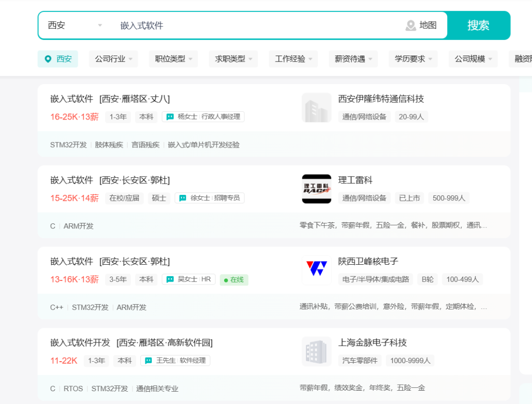Click the 肢体残疾 keyword tag
The image size is (532, 404).
(109, 145)
